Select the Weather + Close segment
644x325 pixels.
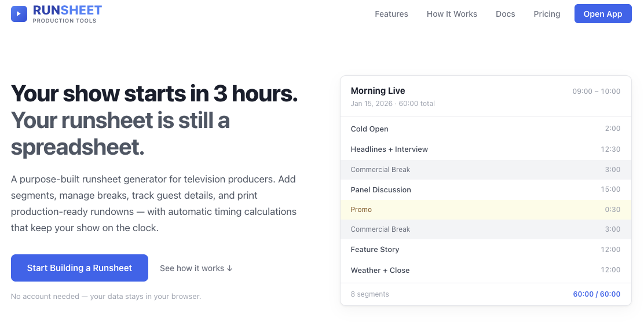(485, 270)
